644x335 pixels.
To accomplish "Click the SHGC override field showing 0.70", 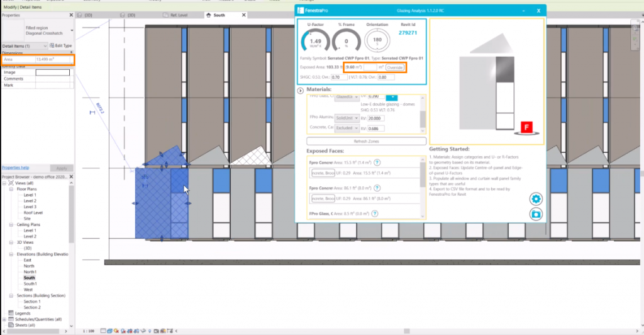I will tap(339, 77).
